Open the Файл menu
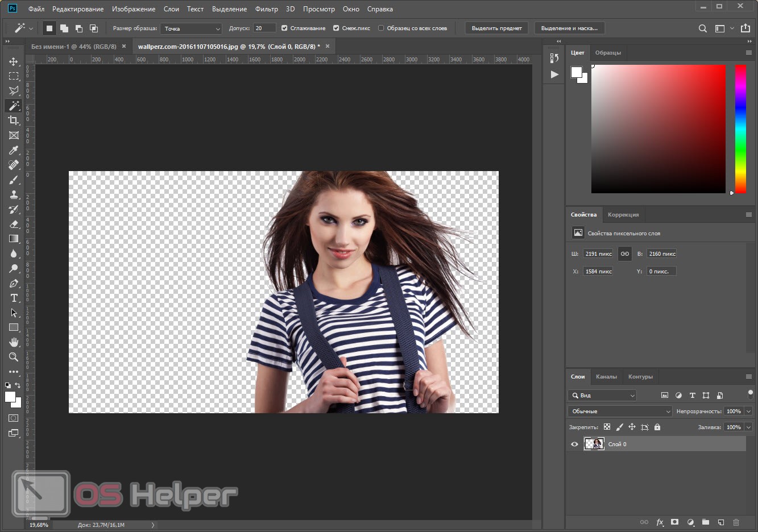Viewport: 758px width, 532px height. (x=36, y=9)
